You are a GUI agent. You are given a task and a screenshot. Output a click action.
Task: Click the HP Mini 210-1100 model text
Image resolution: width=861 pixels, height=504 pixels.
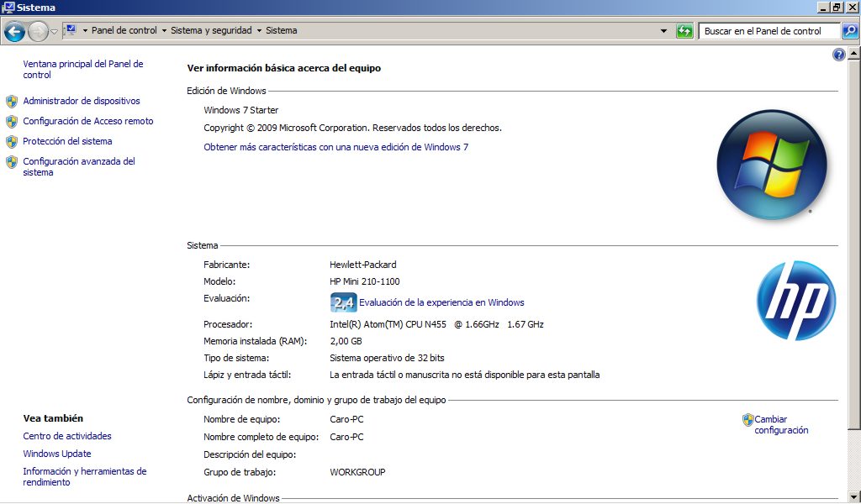click(365, 281)
